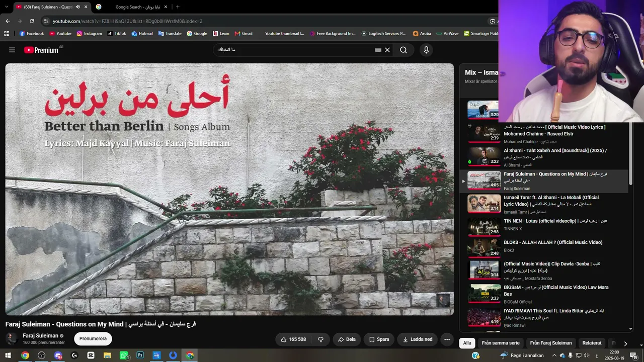Open the Chrome apps grid shortcut
The width and height of the screenshot is (644, 362).
tap(7, 34)
